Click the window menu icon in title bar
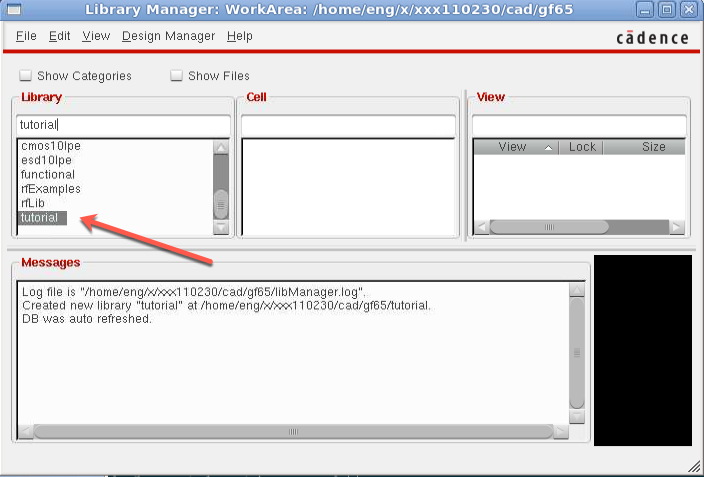 16,10
